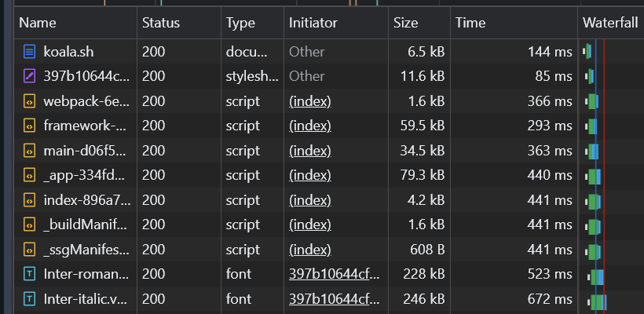Open the (index) initiator link for webpack
The image size is (644, 314).
(x=310, y=101)
